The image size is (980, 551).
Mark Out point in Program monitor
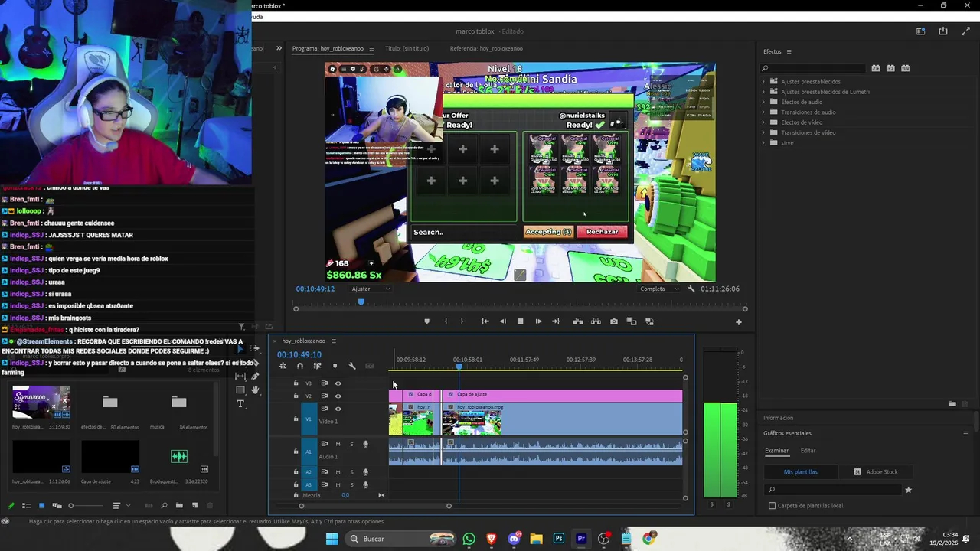point(464,321)
